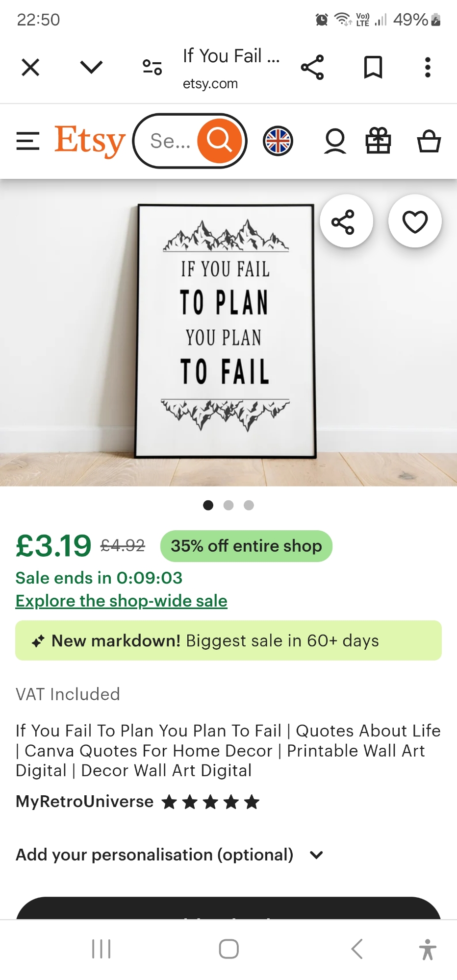Open the UK flag region settings
Screen dimensions: 457x980
point(278,141)
